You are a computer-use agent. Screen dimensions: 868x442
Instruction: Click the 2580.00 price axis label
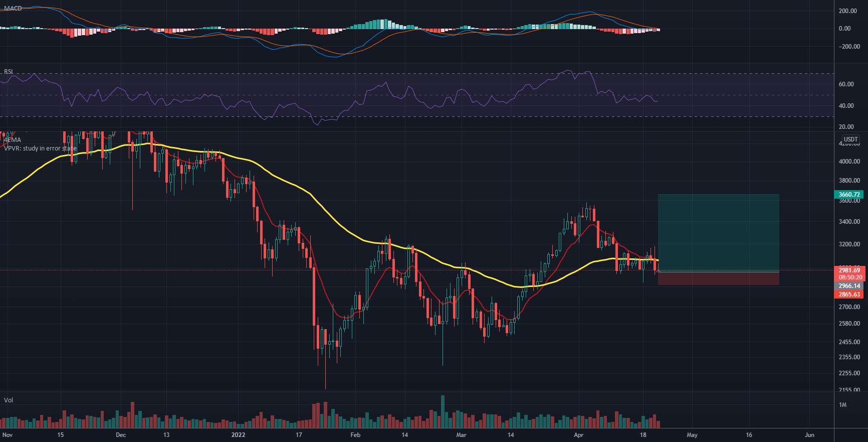[x=849, y=324]
